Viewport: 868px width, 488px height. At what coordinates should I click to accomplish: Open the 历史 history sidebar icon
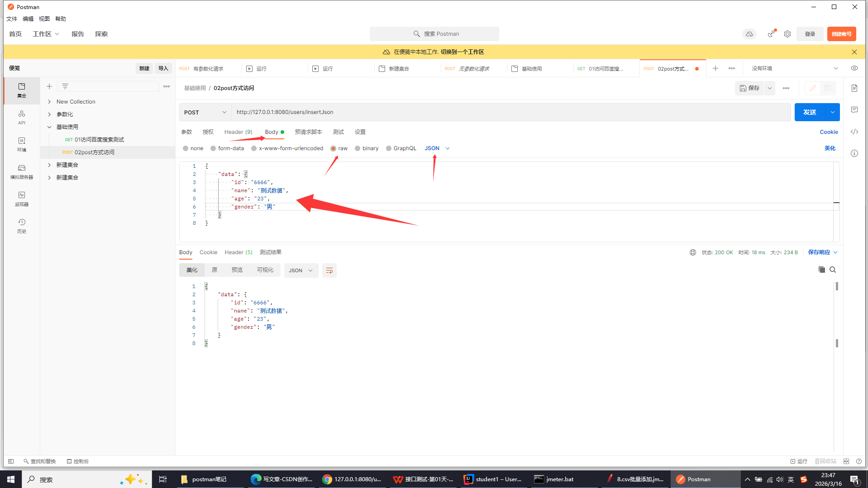[22, 226]
